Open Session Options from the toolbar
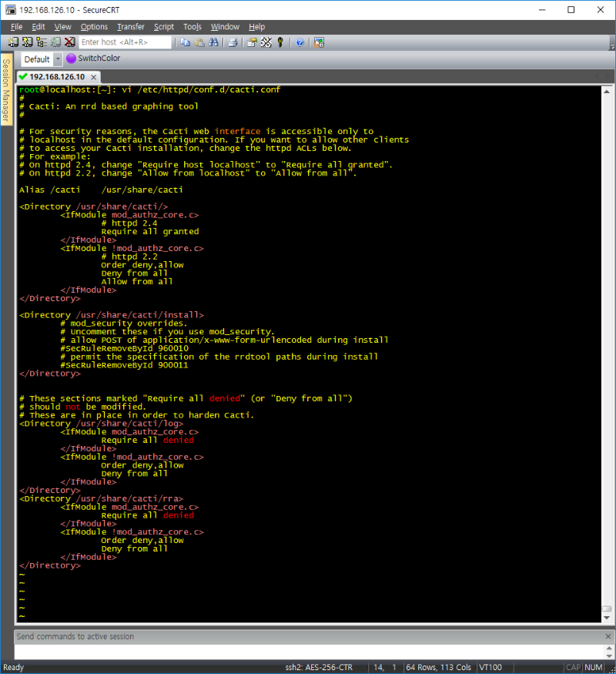 pos(252,42)
